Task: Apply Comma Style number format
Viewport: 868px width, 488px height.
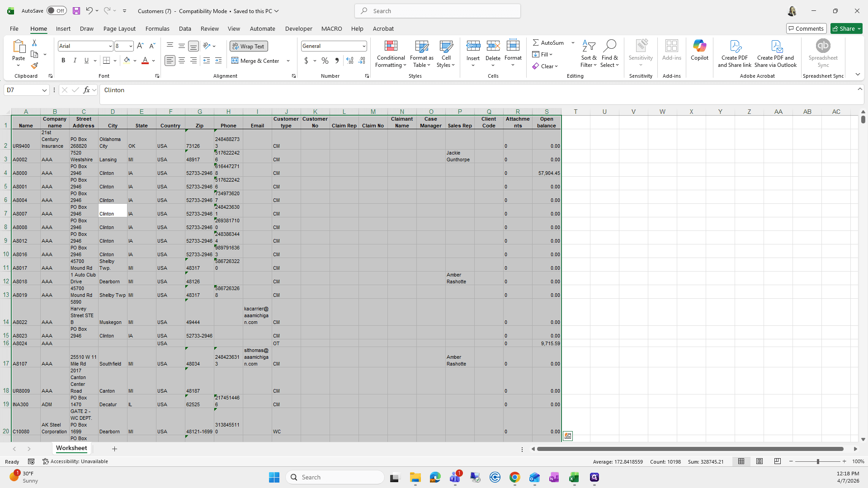Action: point(337,61)
